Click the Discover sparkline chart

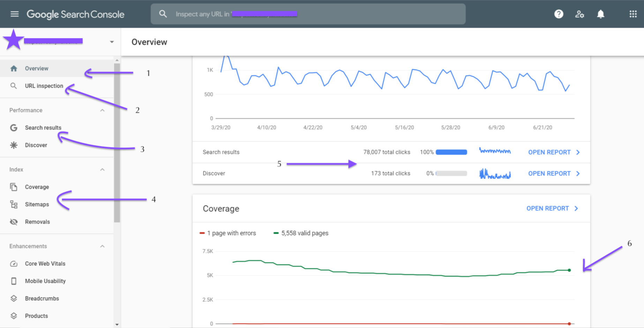tap(495, 174)
